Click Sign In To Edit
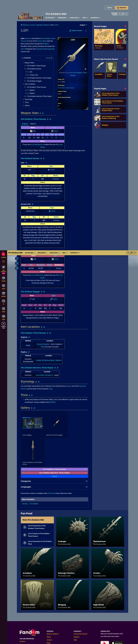 point(76,31)
